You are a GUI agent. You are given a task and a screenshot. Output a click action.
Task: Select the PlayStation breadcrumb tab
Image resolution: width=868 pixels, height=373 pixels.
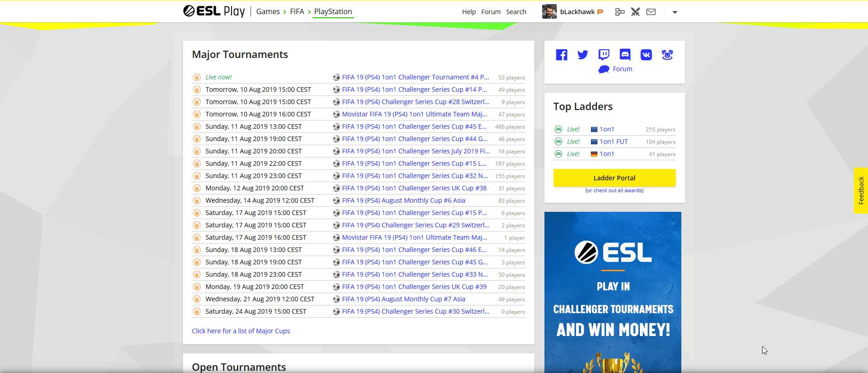[333, 11]
